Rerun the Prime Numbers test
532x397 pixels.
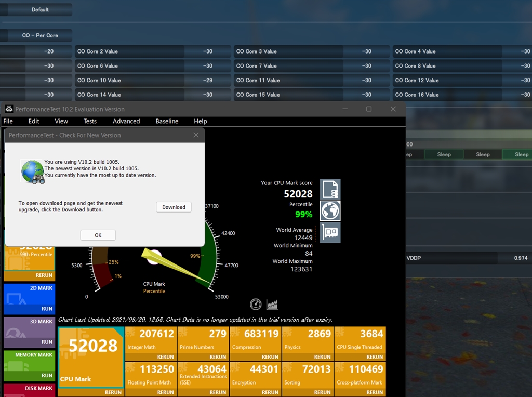[218, 356]
